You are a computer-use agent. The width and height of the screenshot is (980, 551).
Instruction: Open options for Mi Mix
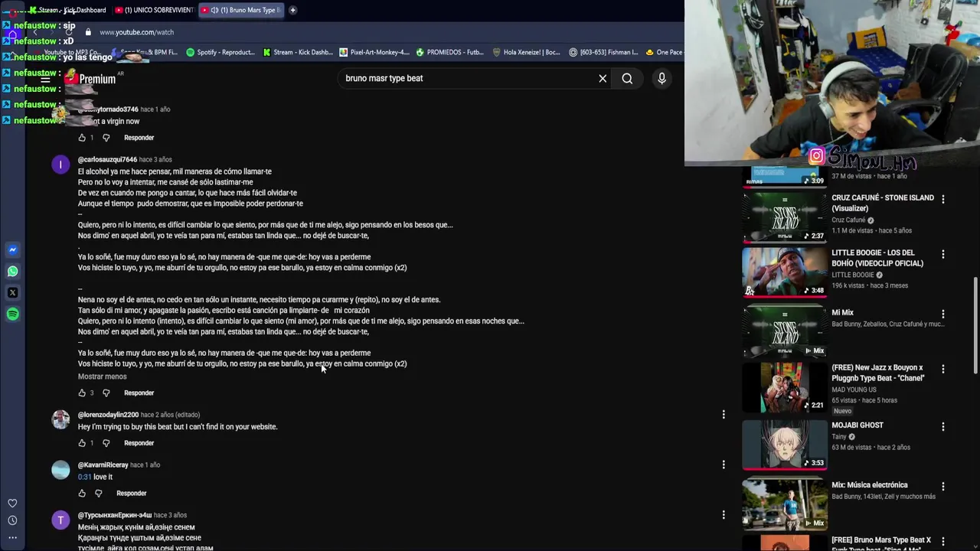(x=942, y=314)
